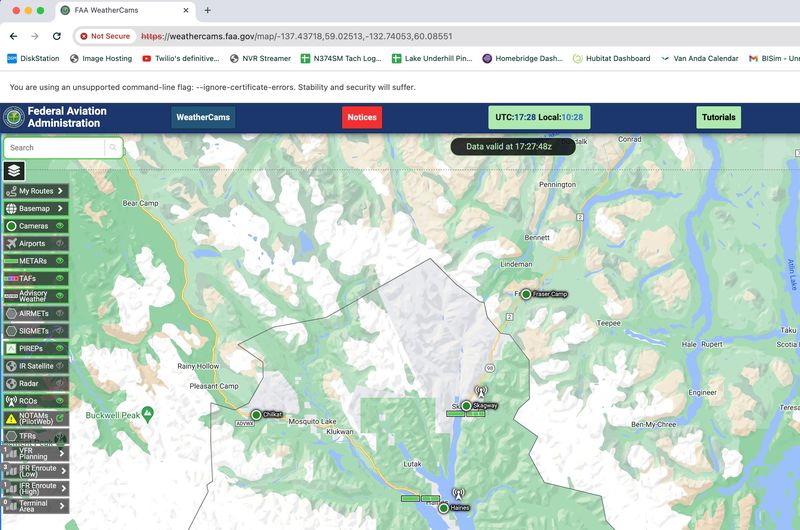Open Homebridge Dash bookmark link
The image size is (800, 530).
[x=522, y=59]
